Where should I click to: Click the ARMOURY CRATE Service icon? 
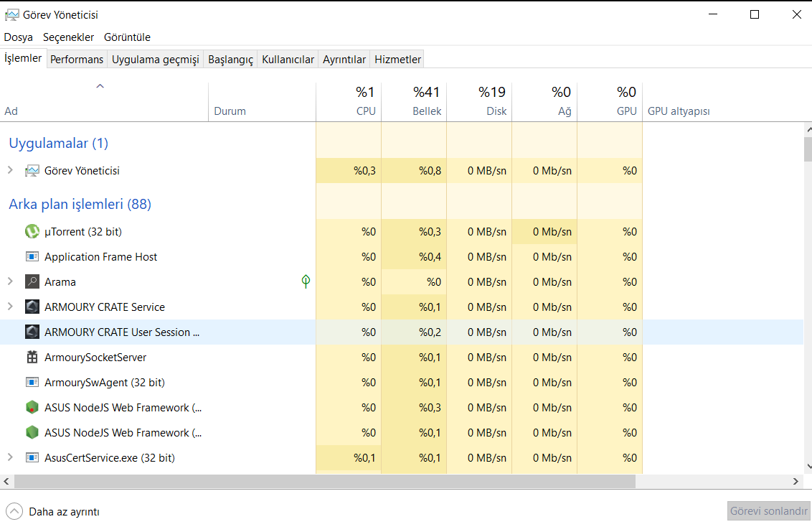(x=32, y=307)
